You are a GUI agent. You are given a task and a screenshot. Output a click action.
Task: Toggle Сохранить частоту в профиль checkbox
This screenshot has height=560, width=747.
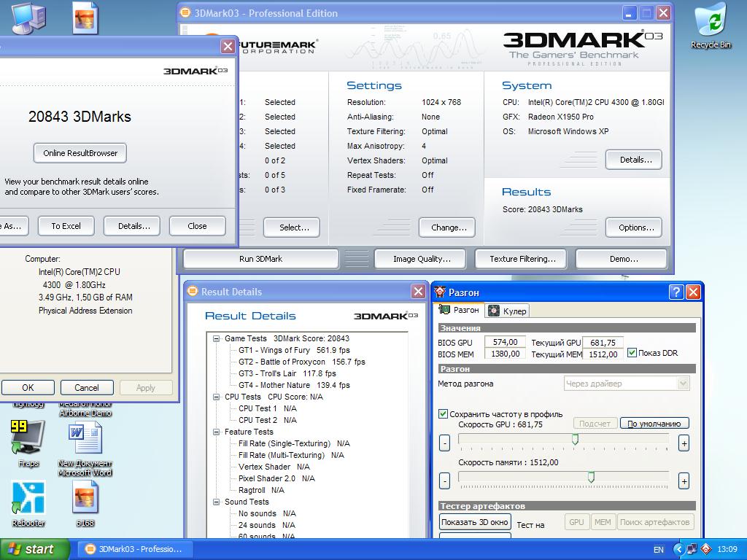click(443, 414)
